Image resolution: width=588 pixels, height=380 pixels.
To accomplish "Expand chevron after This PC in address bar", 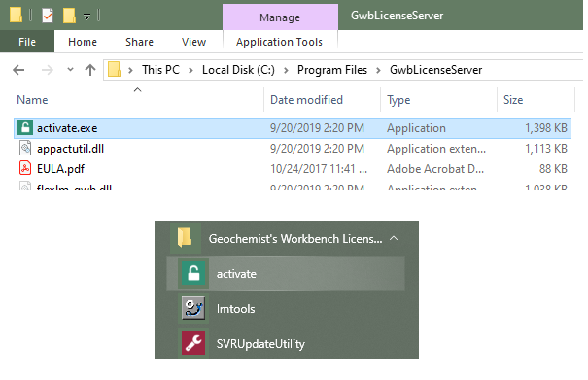I will pyautogui.click(x=190, y=70).
